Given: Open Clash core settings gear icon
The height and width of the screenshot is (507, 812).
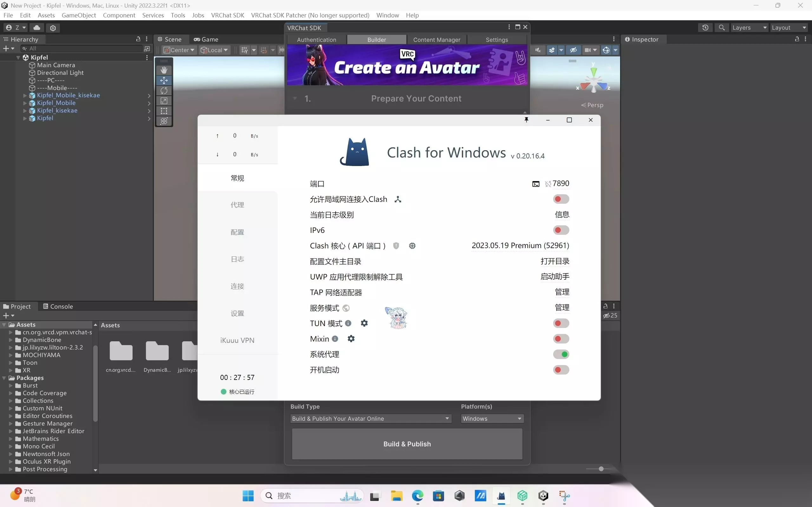Looking at the screenshot, I should click(412, 246).
